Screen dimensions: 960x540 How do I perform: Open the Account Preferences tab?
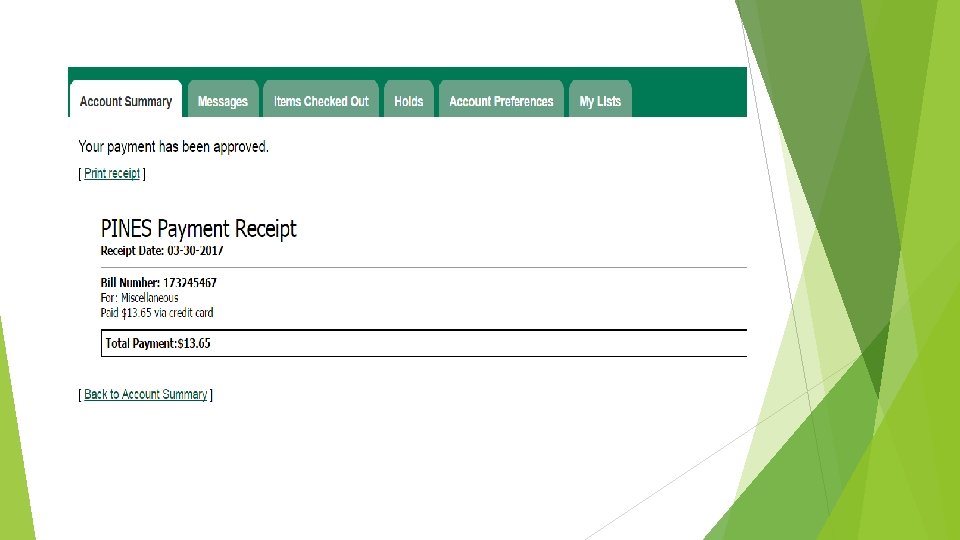[501, 99]
